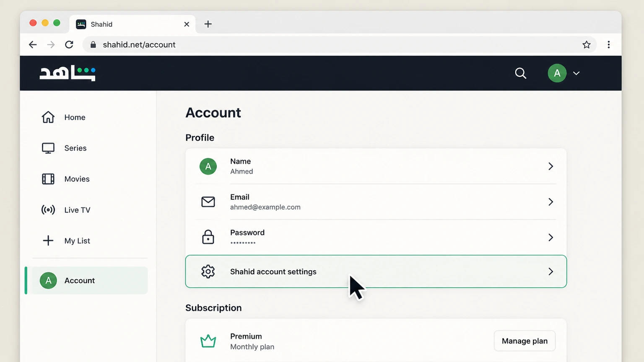Click the green profile avatar in header

click(557, 73)
